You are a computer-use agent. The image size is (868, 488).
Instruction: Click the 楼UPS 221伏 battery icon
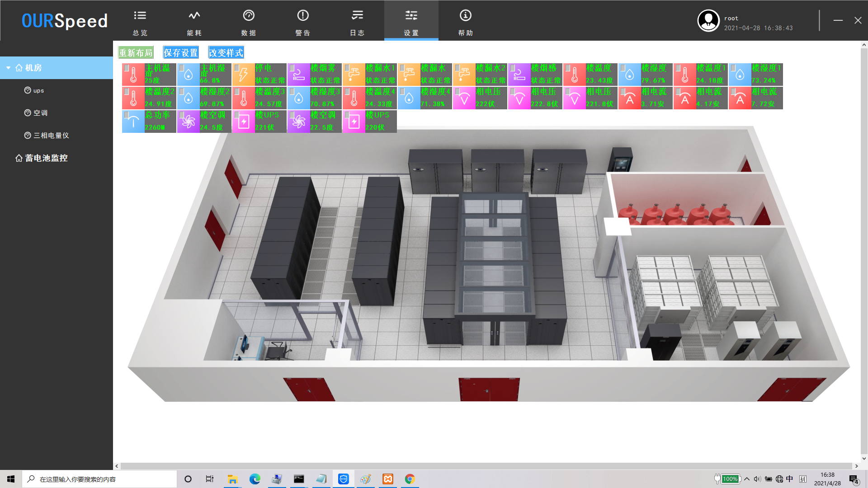coord(244,122)
